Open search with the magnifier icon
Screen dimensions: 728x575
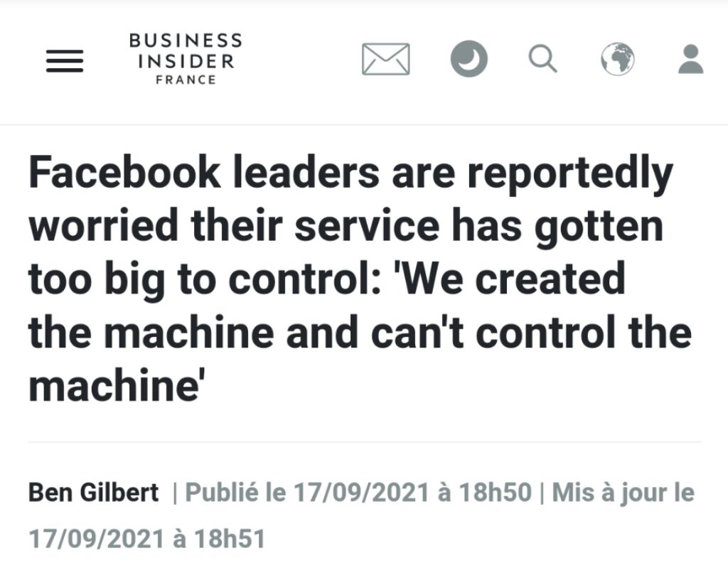coord(543,59)
